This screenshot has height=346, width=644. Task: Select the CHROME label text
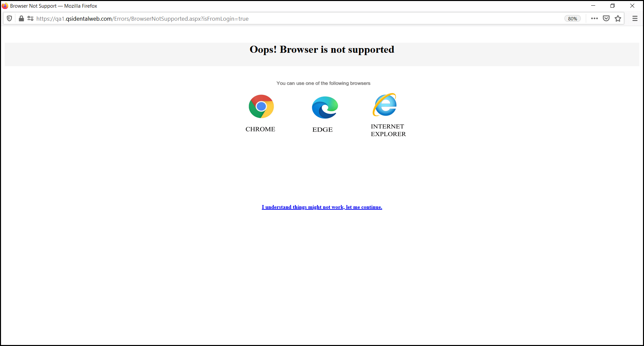click(260, 129)
